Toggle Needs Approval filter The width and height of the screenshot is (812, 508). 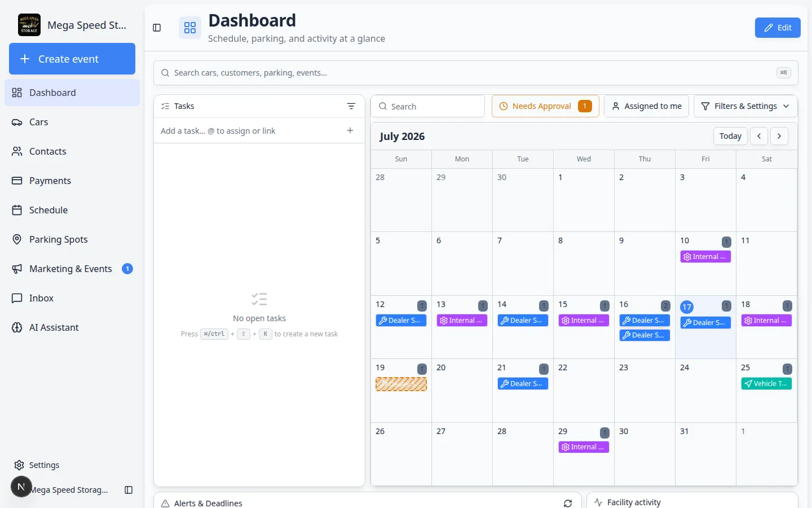coord(545,106)
